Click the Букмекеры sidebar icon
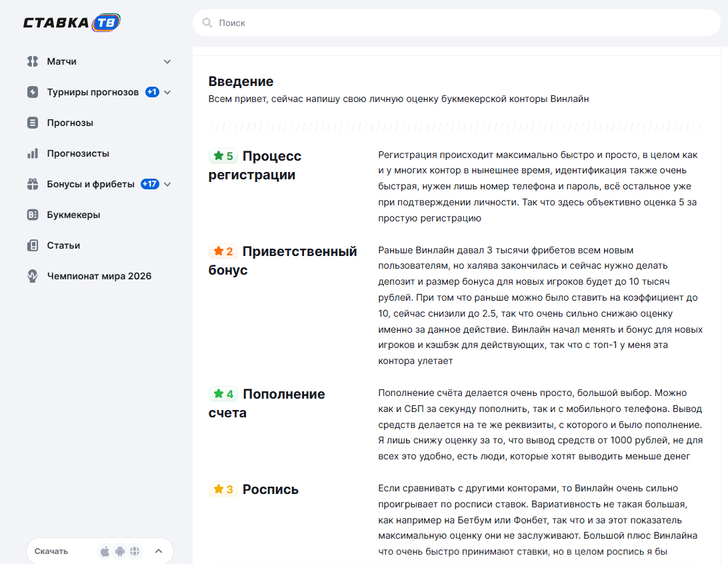 [33, 215]
